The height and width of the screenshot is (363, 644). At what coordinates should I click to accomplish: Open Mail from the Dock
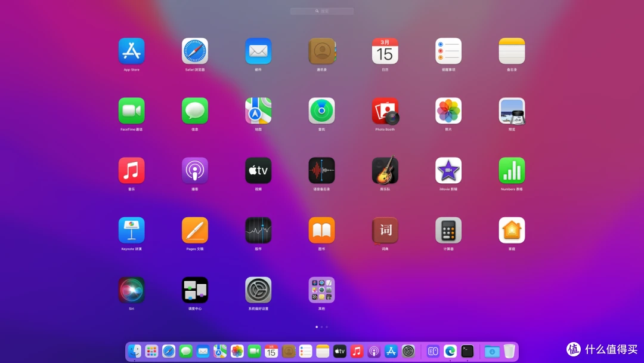203,351
